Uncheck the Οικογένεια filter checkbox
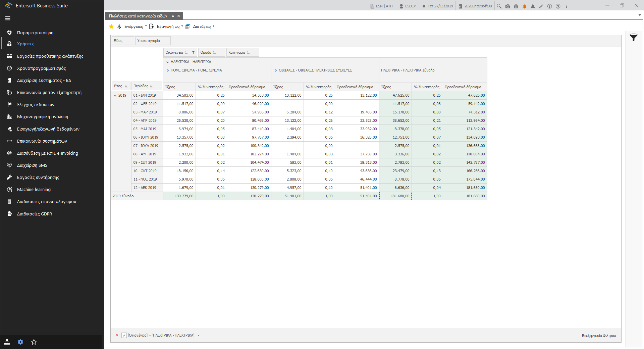 click(124, 335)
